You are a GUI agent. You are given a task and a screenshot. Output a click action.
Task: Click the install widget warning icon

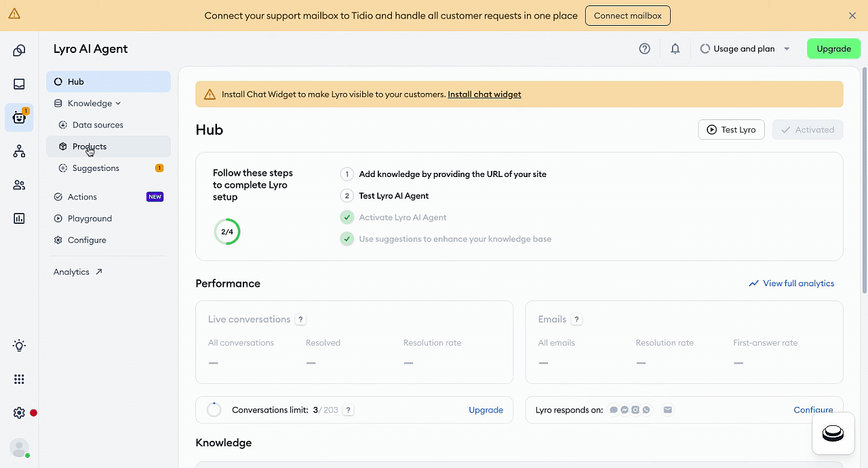pyautogui.click(x=210, y=94)
